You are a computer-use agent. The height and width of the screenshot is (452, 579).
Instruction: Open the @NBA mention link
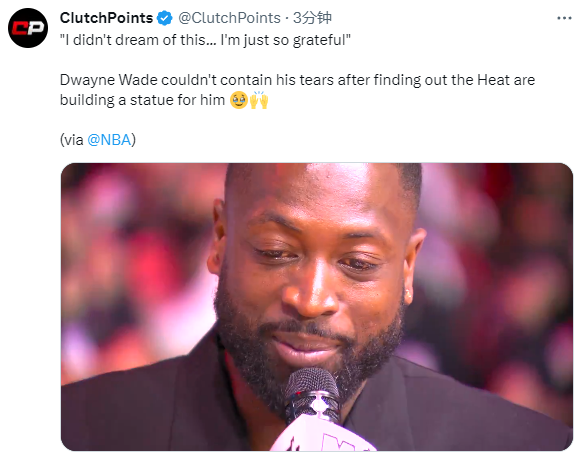109,140
